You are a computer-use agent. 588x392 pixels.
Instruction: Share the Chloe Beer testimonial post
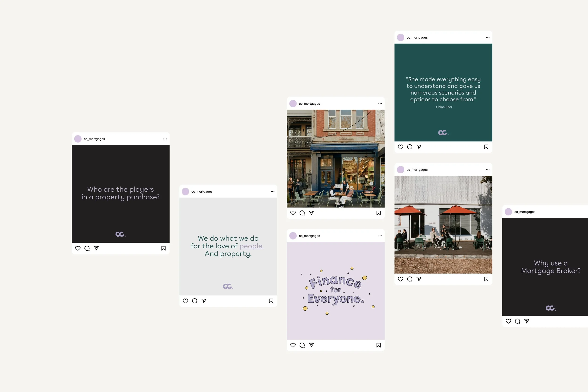tap(419, 147)
